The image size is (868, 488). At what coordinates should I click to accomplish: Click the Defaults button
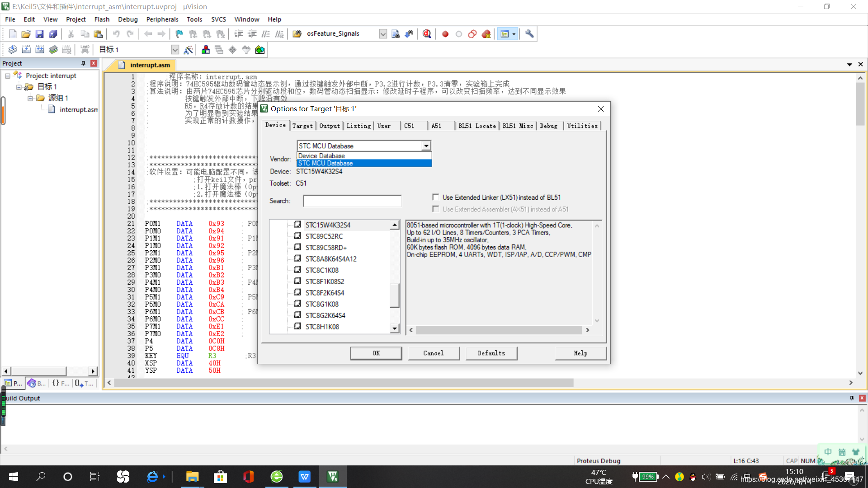point(491,353)
